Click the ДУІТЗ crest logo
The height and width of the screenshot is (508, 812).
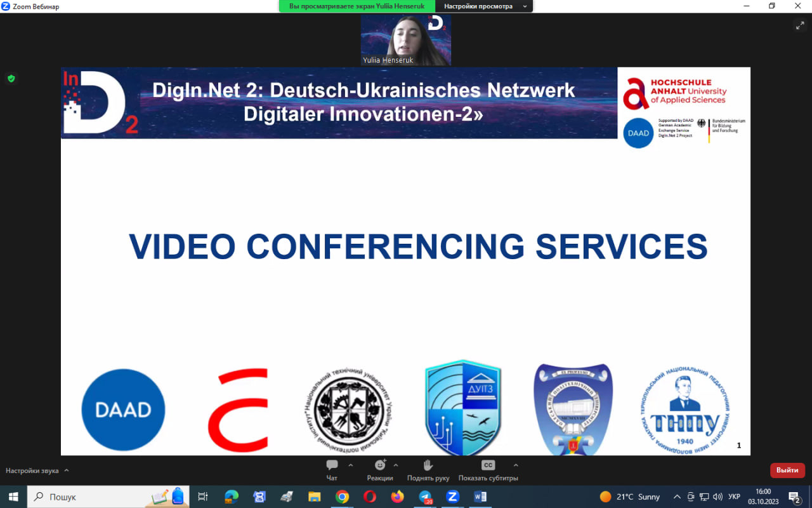tap(463, 408)
